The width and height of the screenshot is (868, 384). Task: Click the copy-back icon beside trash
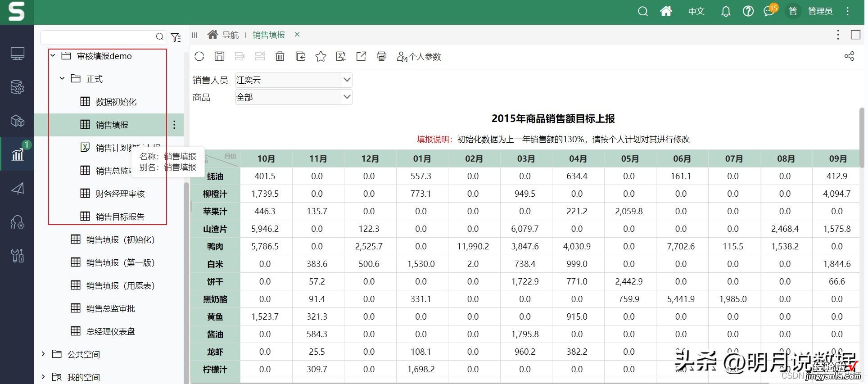300,56
